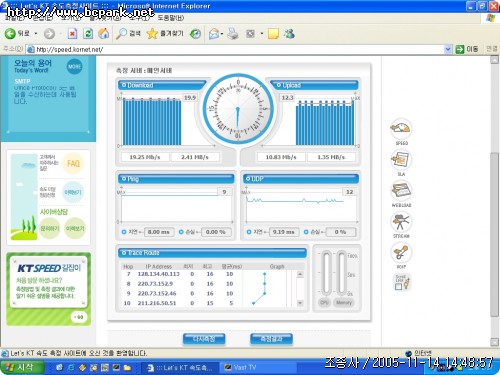This screenshot has width=500, height=375.
Task: Click the IE Forward arrow button
Action: tap(49, 34)
